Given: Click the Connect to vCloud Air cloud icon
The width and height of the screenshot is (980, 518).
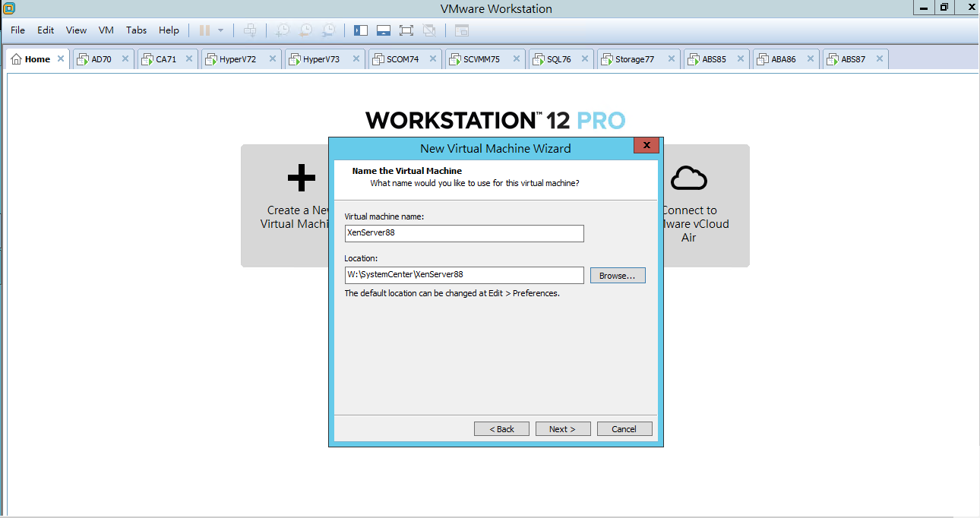Looking at the screenshot, I should 689,178.
